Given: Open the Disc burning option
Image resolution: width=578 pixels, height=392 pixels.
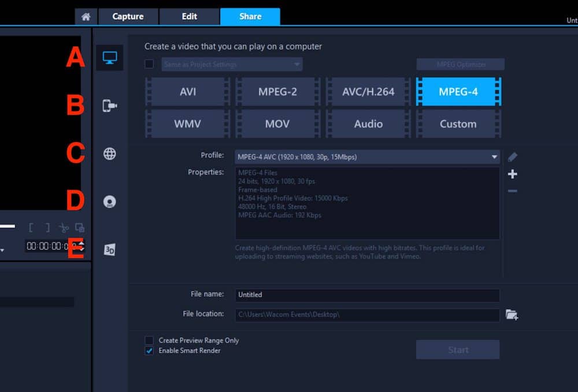Looking at the screenshot, I should [110, 201].
